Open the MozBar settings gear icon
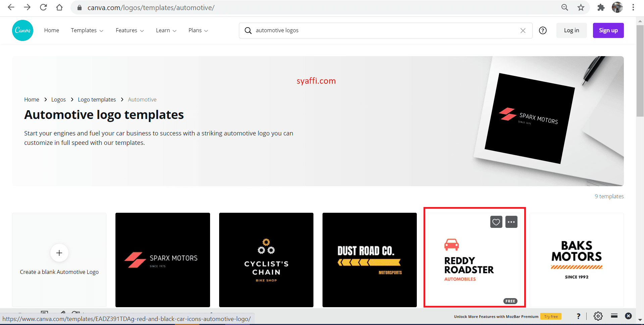644x325 pixels. pos(598,316)
